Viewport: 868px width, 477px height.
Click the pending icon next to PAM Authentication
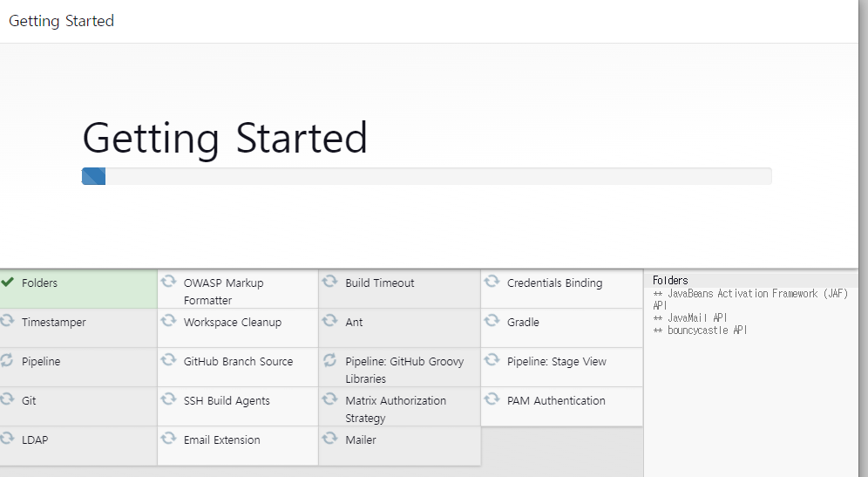pyautogui.click(x=492, y=399)
